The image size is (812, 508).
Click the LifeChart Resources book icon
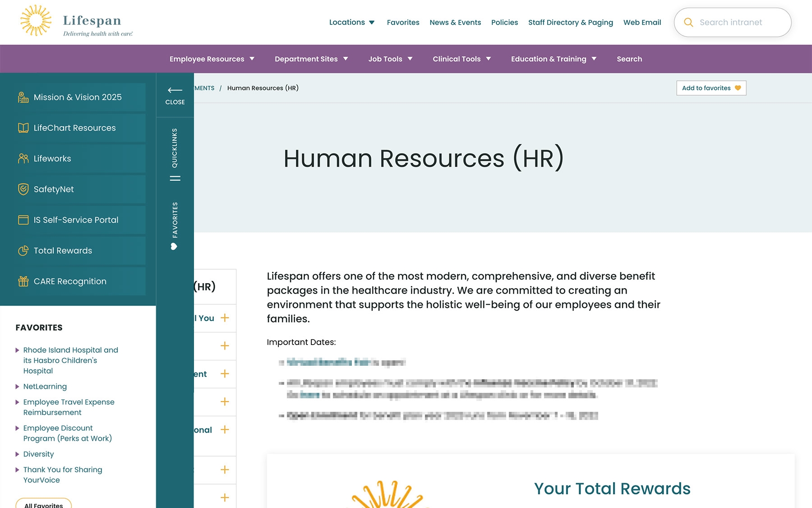[23, 128]
